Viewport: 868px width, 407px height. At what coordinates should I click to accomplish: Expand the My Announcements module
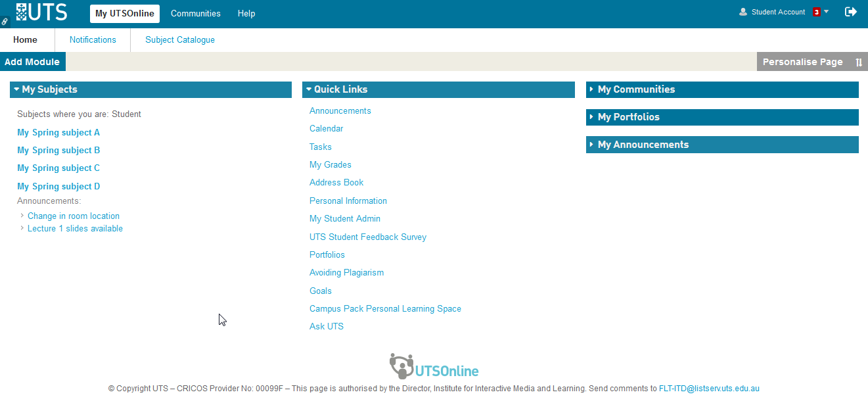tap(591, 145)
